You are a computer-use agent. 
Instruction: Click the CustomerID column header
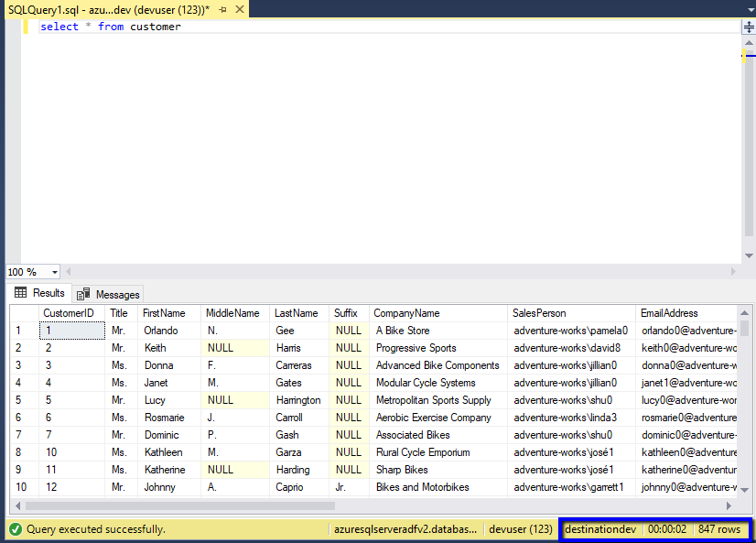click(x=69, y=313)
